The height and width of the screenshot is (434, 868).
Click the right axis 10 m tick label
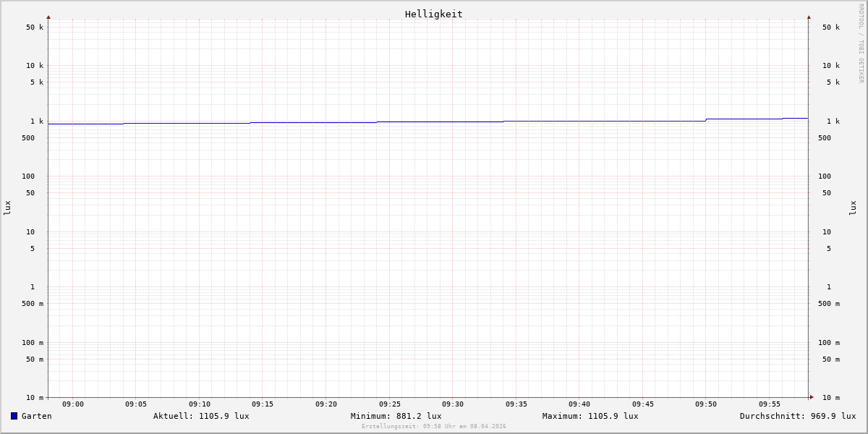pyautogui.click(x=830, y=398)
